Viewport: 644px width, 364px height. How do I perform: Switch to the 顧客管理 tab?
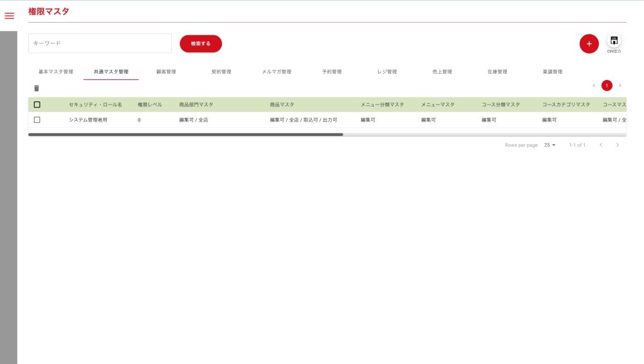coord(166,72)
